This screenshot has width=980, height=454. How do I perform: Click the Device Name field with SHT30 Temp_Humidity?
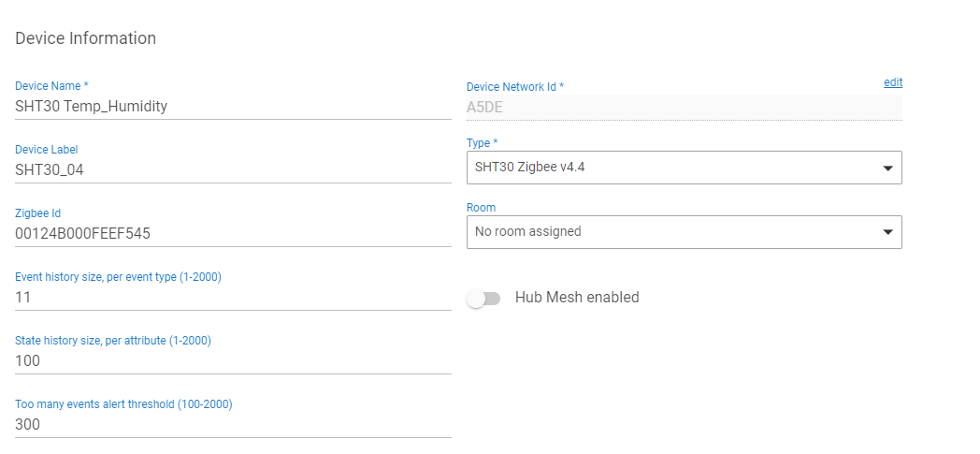tap(232, 107)
